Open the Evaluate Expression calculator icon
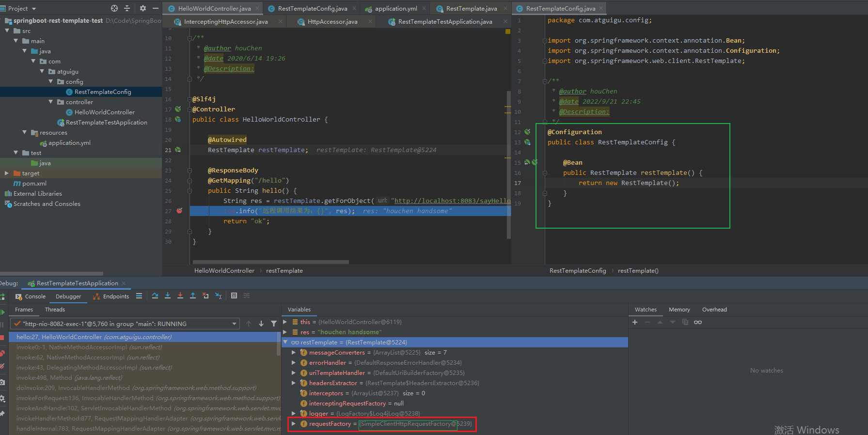This screenshot has height=435, width=868. (x=234, y=295)
